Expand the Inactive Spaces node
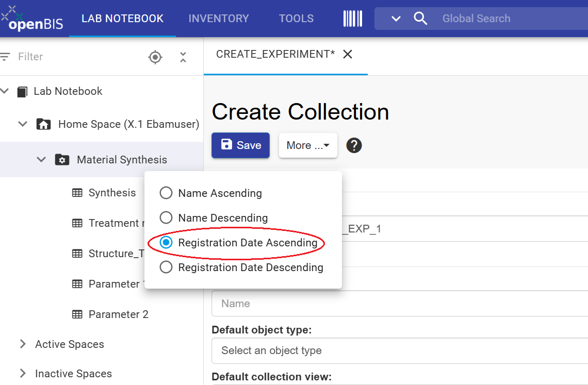588x385 pixels. click(23, 373)
